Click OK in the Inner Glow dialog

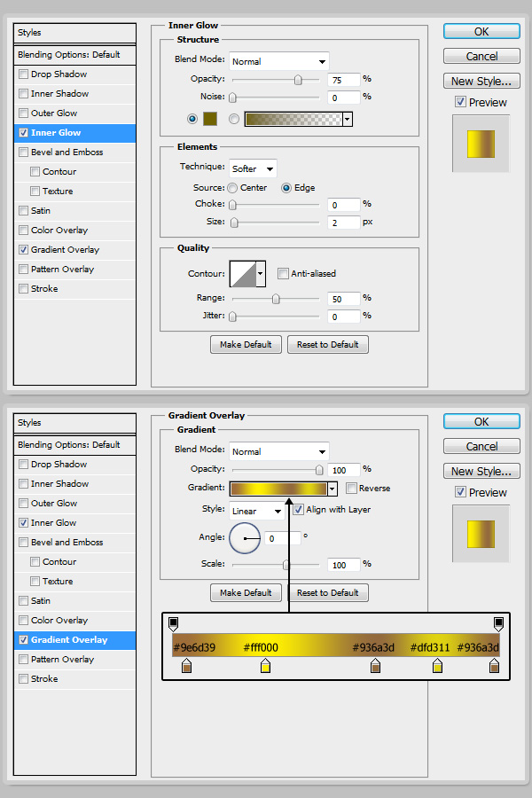point(481,32)
